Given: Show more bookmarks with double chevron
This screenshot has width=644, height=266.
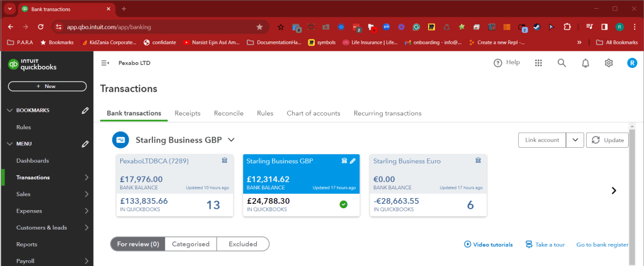Looking at the screenshot, I should 579,42.
